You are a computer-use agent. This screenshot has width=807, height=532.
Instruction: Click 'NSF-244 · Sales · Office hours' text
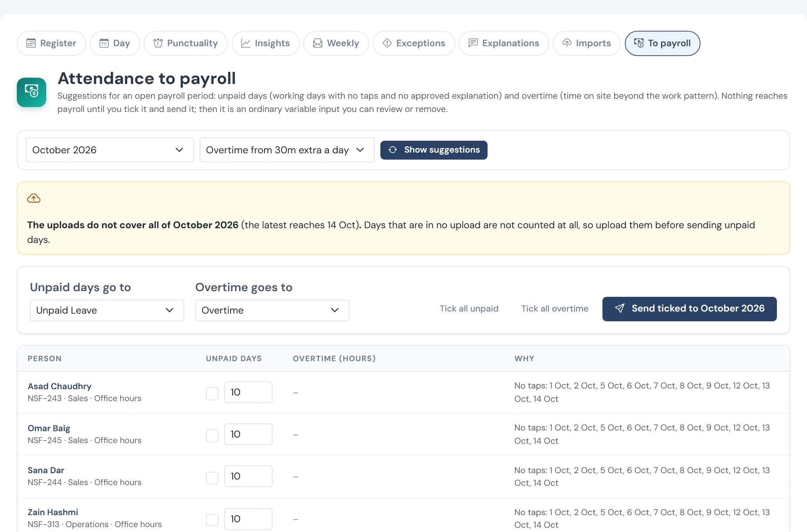tap(84, 482)
